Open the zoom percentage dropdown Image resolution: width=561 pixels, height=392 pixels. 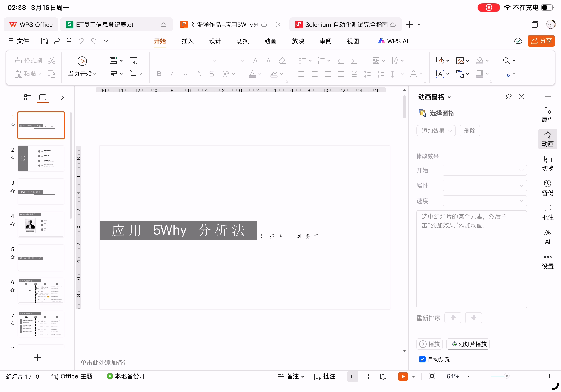coord(468,376)
